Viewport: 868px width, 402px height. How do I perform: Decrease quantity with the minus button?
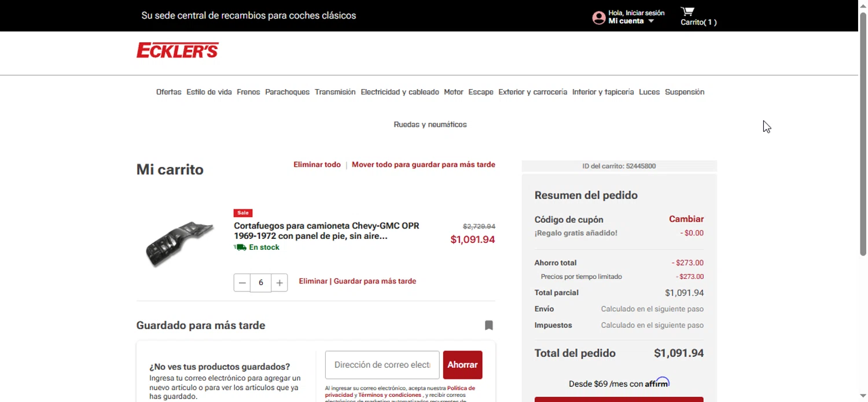click(x=242, y=283)
